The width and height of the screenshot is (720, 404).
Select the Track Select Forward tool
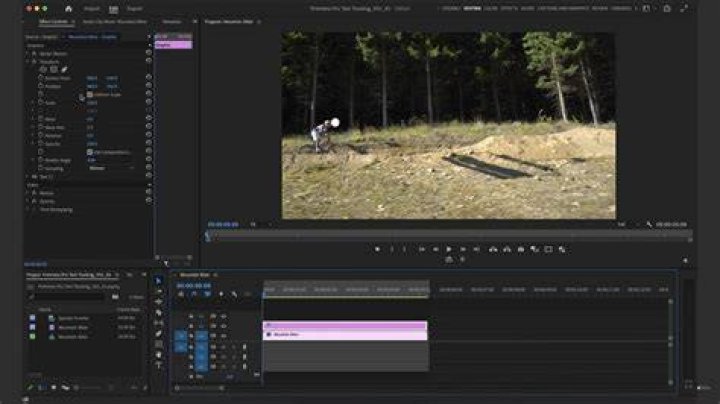[158, 291]
